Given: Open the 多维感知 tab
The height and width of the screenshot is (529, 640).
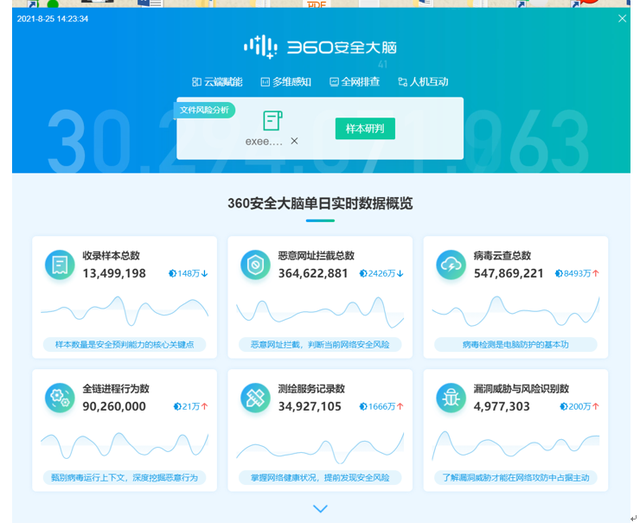Looking at the screenshot, I should click(286, 82).
